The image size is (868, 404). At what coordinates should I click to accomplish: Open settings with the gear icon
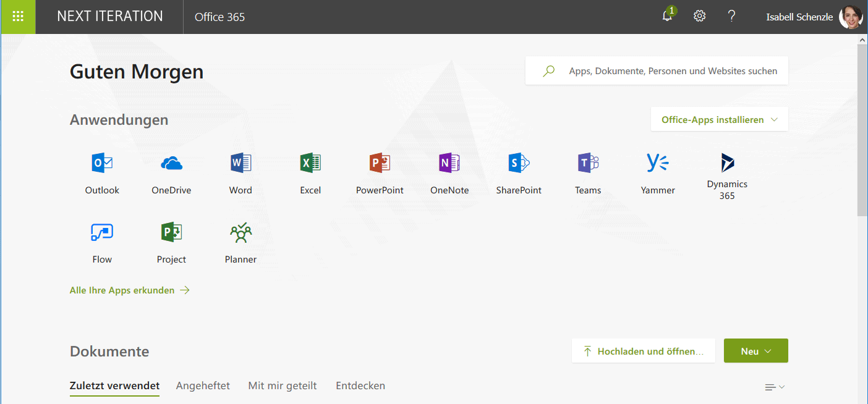click(x=699, y=16)
